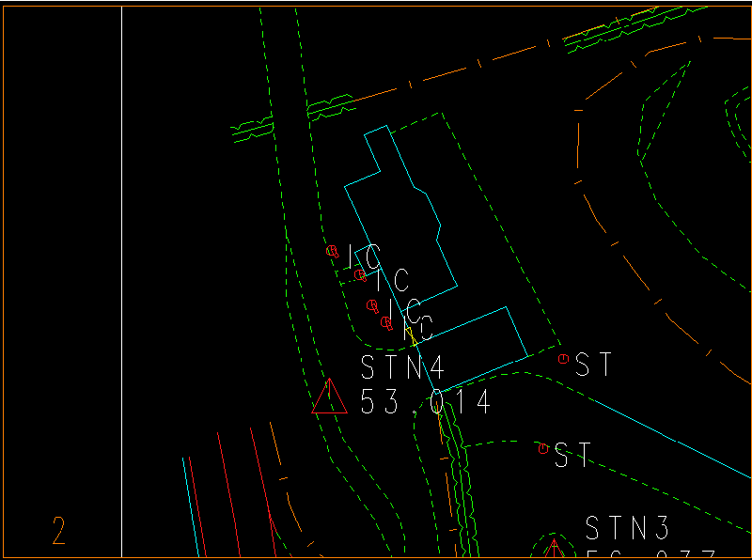Select the lower ST text label

click(x=573, y=456)
